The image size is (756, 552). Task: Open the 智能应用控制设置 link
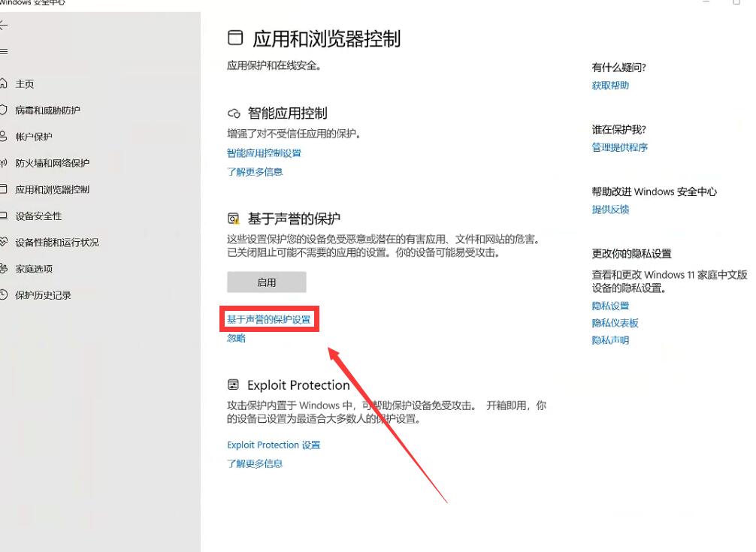click(x=264, y=152)
